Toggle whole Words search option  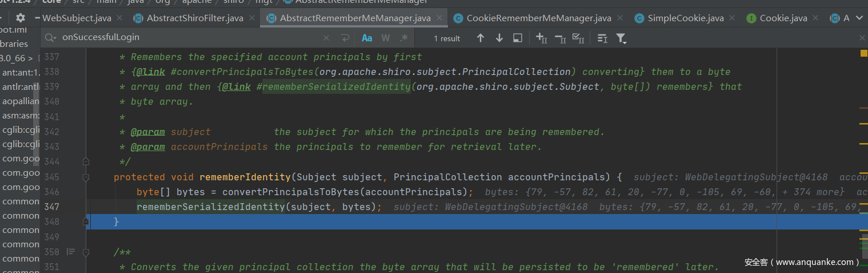pos(386,38)
